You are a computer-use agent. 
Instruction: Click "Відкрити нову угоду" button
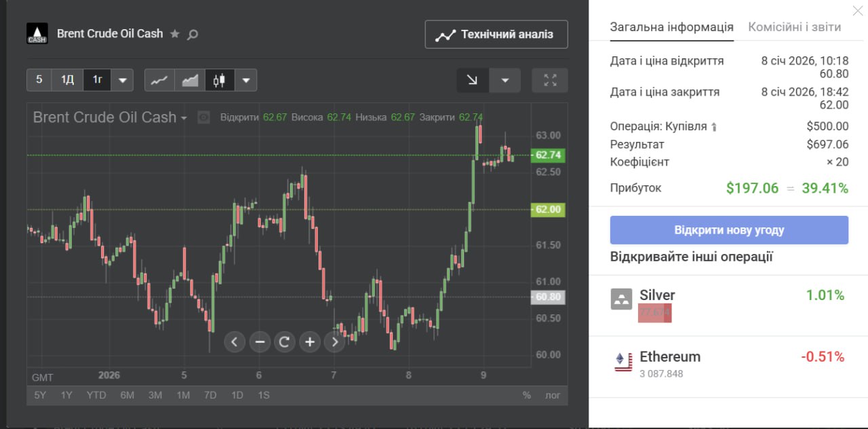729,230
